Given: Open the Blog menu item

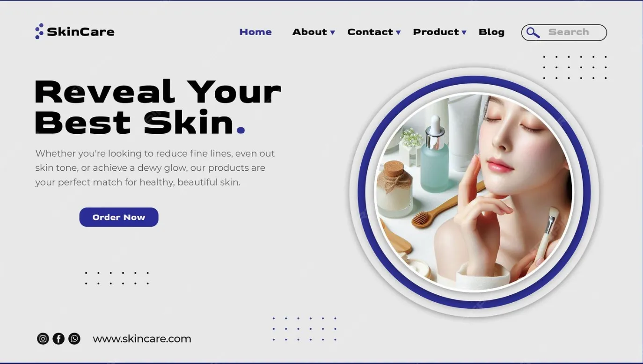Looking at the screenshot, I should point(491,32).
